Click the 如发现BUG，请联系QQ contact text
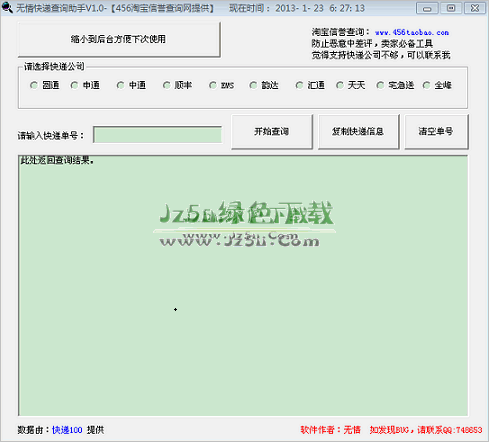Screen dimensions: 489x442 tap(426, 430)
